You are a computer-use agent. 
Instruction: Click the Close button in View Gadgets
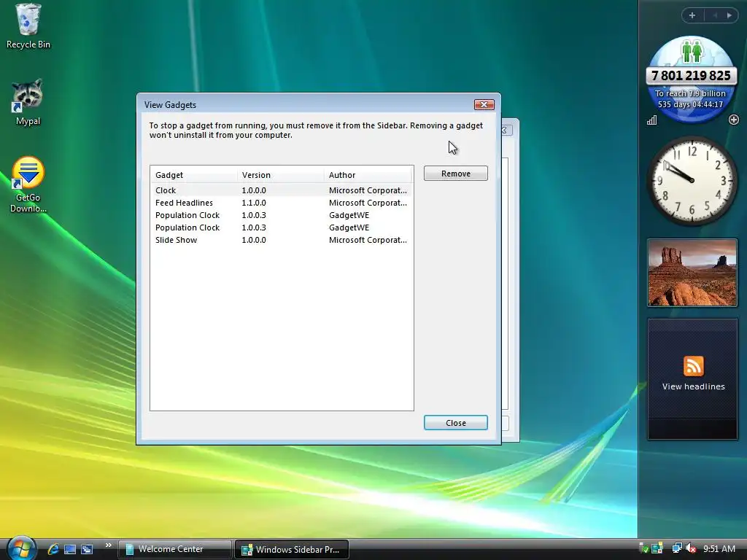pyautogui.click(x=455, y=423)
